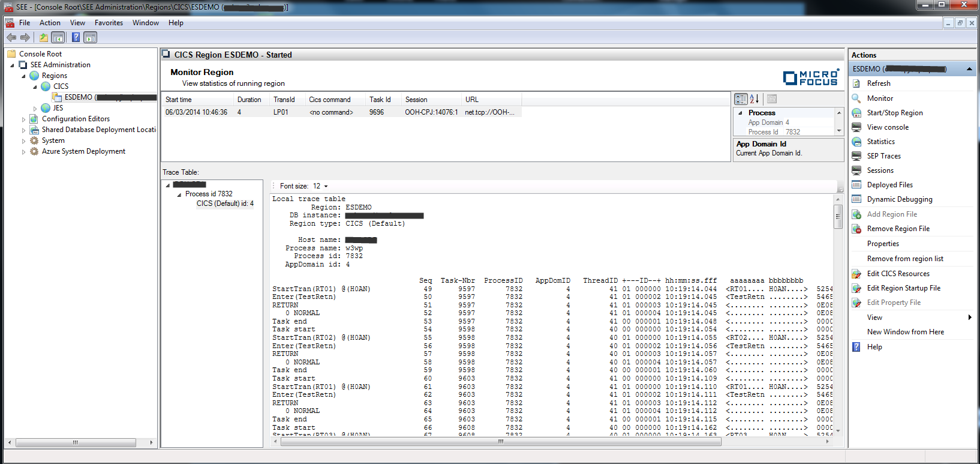Expand the JES node in the tree
Viewport: 980px width, 464px height.
point(35,109)
